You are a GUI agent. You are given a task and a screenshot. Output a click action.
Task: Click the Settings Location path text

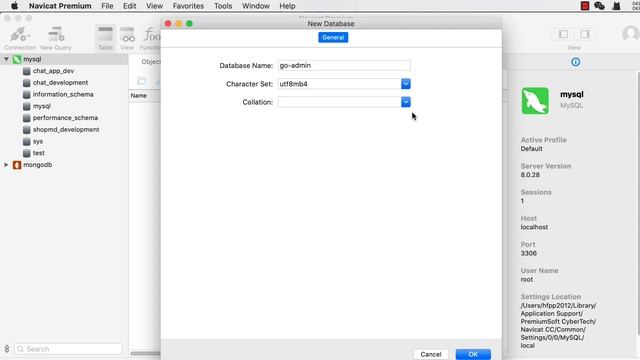pyautogui.click(x=558, y=325)
